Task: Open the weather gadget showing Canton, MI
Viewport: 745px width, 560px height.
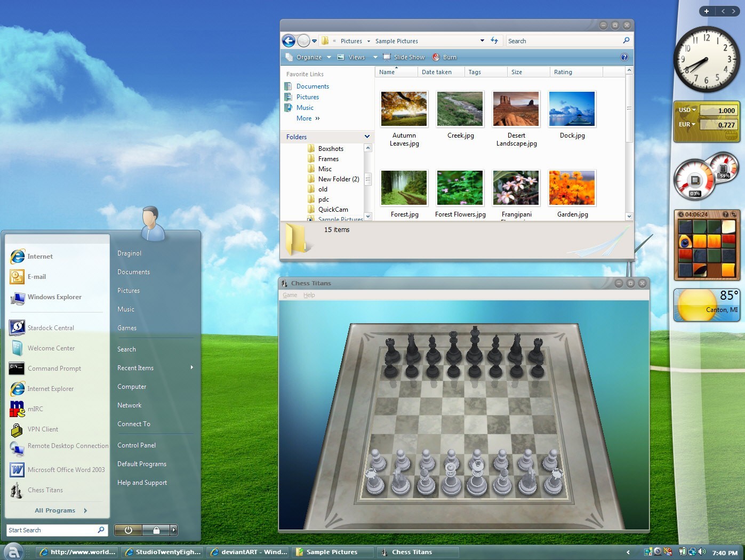Action: [707, 305]
